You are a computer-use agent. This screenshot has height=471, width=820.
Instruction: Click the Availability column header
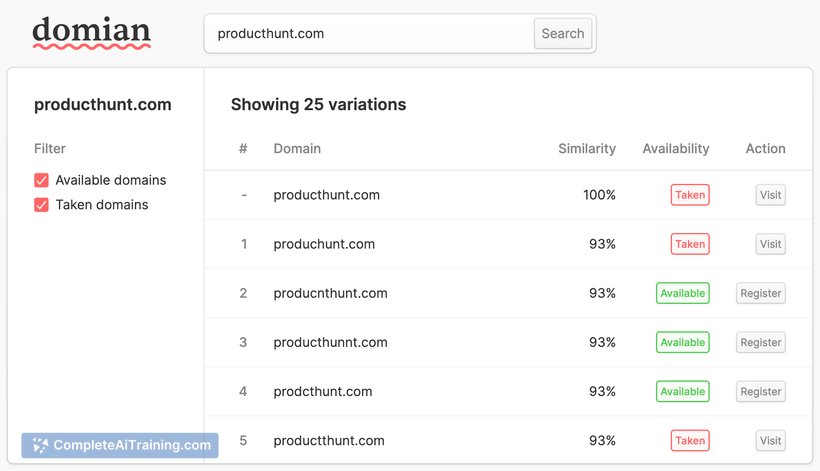pyautogui.click(x=676, y=149)
